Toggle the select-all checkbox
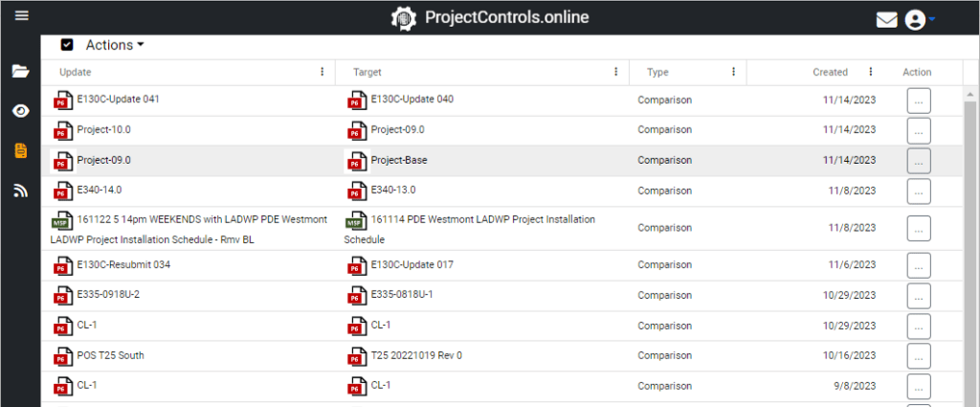Viewport: 980px width, 407px height. click(67, 45)
